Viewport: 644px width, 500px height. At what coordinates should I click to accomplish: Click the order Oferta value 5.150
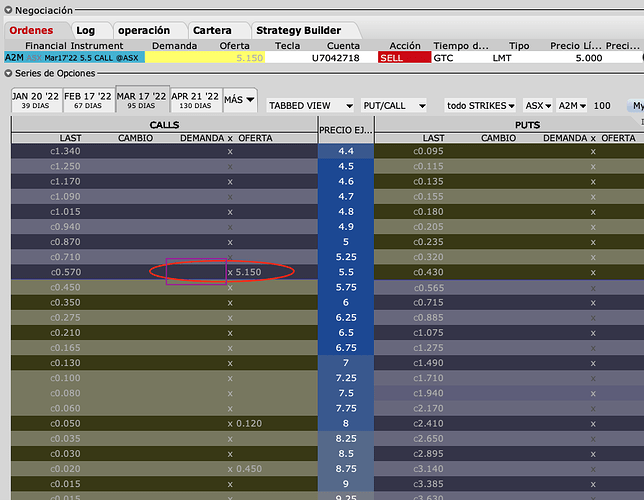pyautogui.click(x=250, y=58)
